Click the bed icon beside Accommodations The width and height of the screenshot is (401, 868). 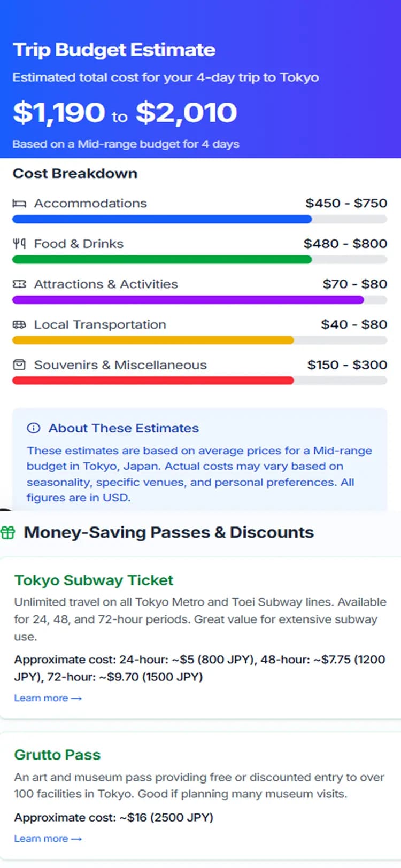(19, 204)
